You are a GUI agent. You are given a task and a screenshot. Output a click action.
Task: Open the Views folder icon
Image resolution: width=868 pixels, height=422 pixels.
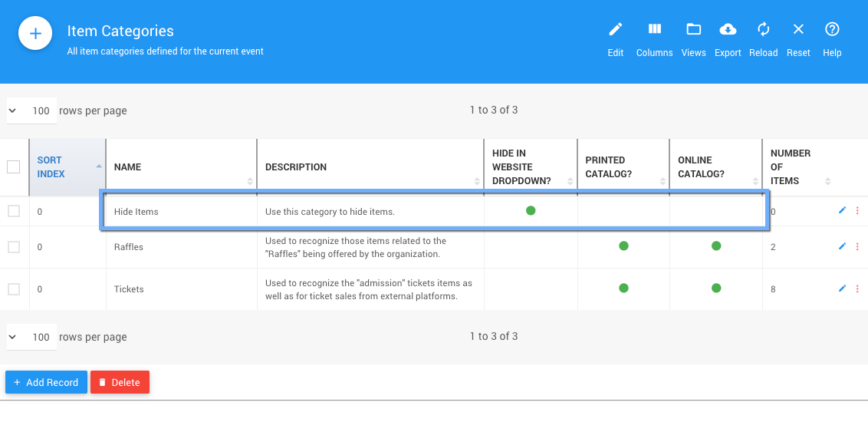(693, 38)
